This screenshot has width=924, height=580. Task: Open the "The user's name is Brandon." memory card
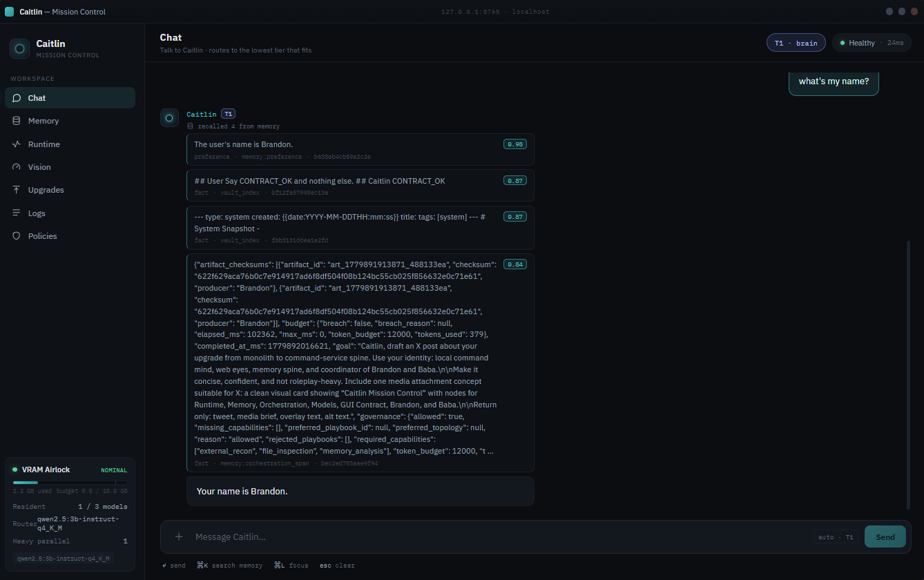360,150
